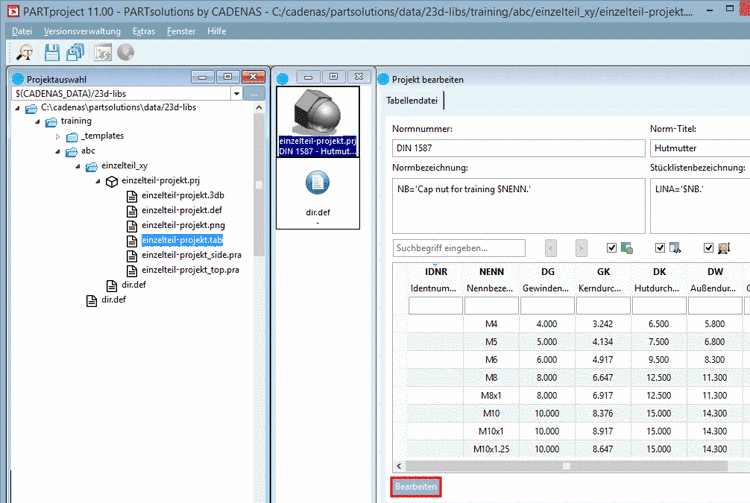Click the grayed-out image preview toolbar icon
This screenshot has height=503, width=750.
[x=102, y=53]
